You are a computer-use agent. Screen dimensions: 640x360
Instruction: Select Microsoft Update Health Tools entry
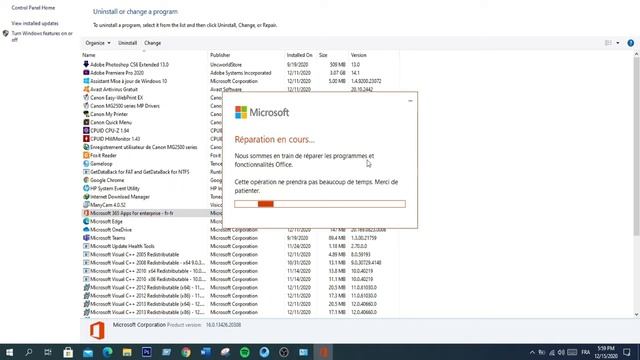(122, 246)
